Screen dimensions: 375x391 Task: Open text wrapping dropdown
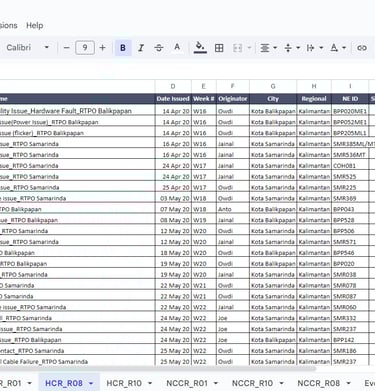point(315,48)
